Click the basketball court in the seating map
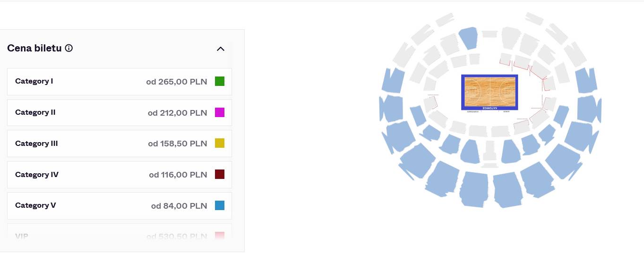This screenshot has height=254, width=644. (489, 92)
